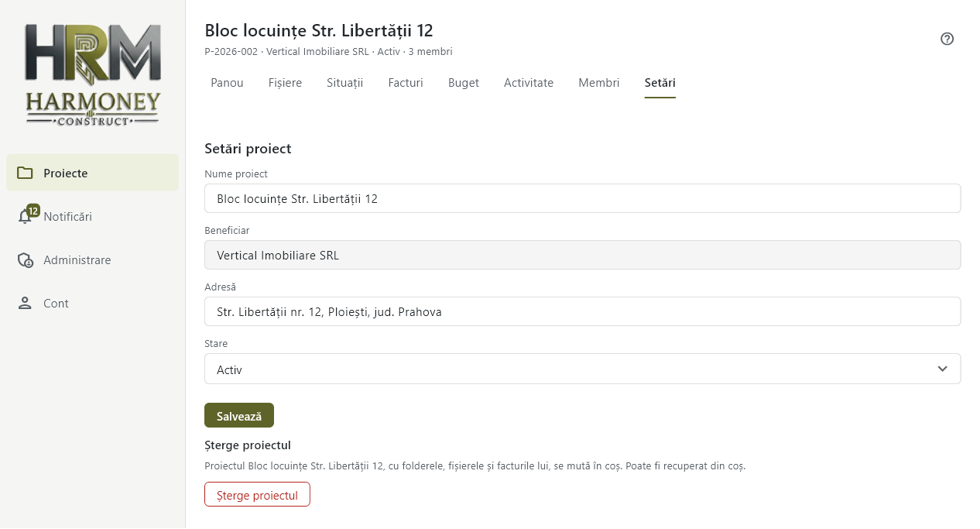Open the Fișiere tab
Viewport: 980px width, 529px height.
pos(285,83)
